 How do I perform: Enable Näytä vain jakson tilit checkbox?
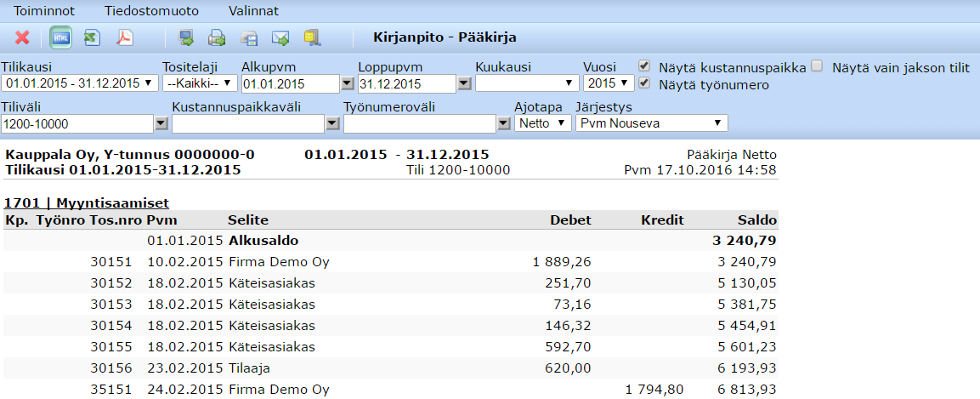click(817, 66)
